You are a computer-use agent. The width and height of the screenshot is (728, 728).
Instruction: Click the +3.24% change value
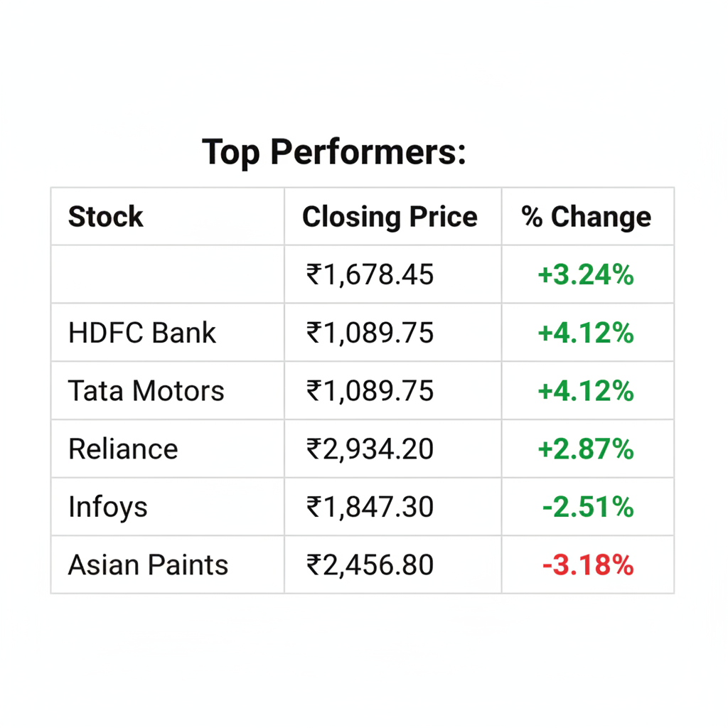tap(587, 274)
